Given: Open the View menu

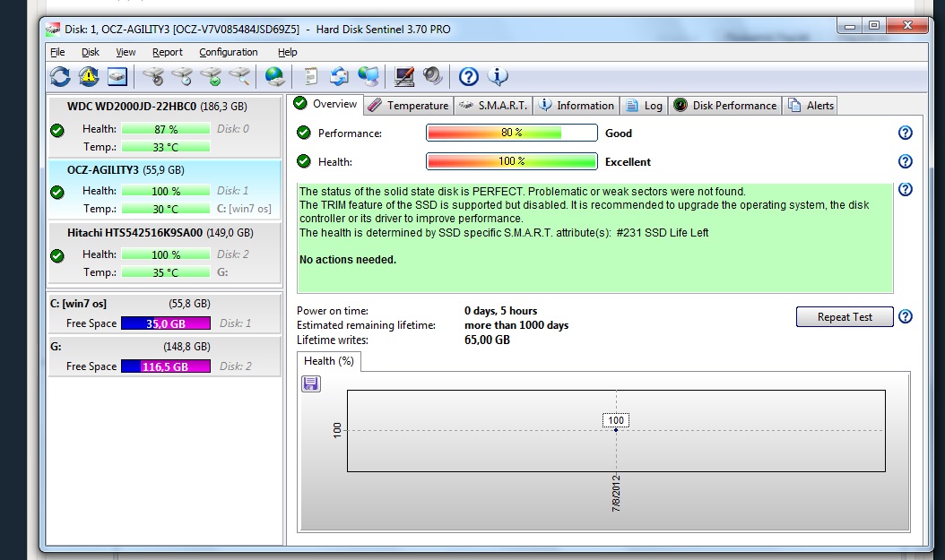Looking at the screenshot, I should pyautogui.click(x=126, y=52).
